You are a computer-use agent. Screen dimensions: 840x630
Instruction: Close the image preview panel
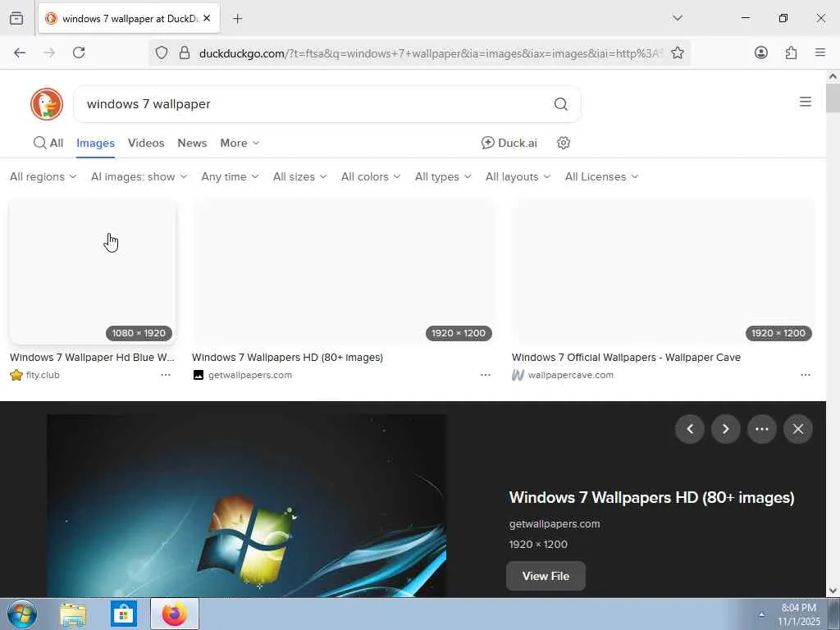coord(797,429)
